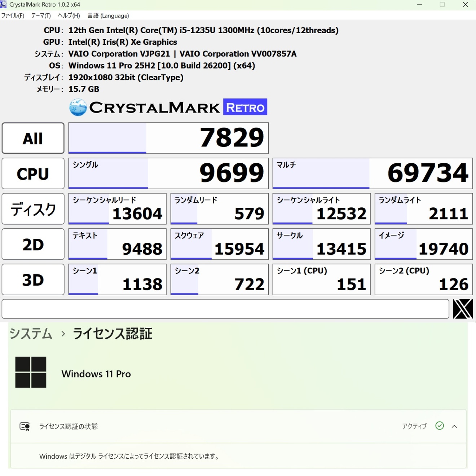
Task: Collapse the ライセンス認証の状態 section chevron
Action: (454, 426)
